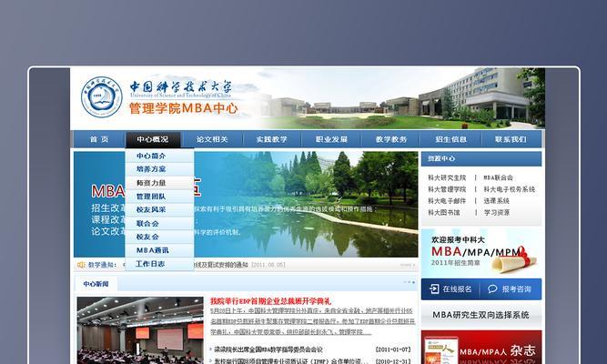Open the 2011年招生简章 MBA/MPA/MPM banner
The height and width of the screenshot is (364, 607).
point(481,253)
